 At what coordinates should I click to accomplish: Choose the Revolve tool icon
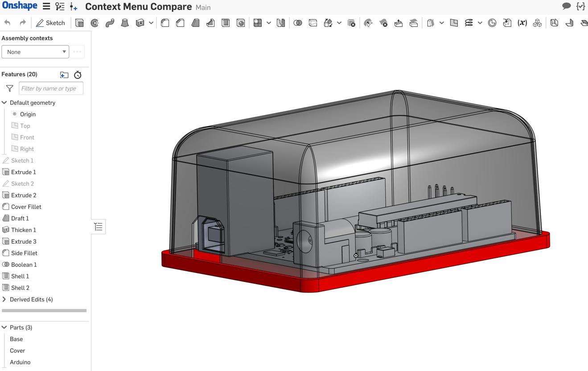(95, 23)
